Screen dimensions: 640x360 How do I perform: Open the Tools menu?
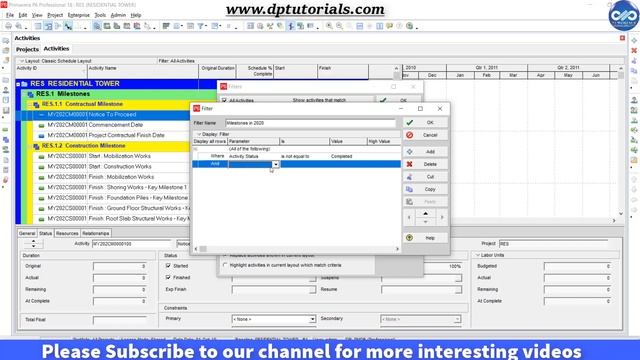(x=100, y=15)
